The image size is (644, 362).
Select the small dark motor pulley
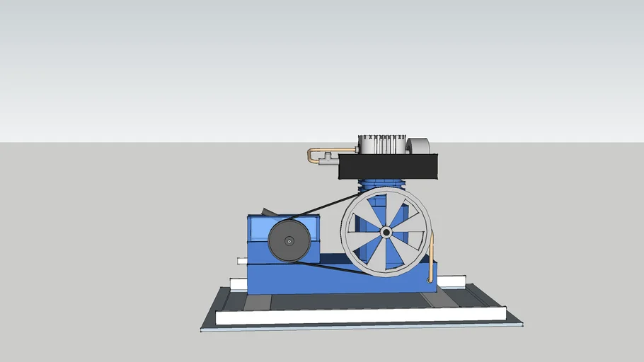tap(289, 241)
